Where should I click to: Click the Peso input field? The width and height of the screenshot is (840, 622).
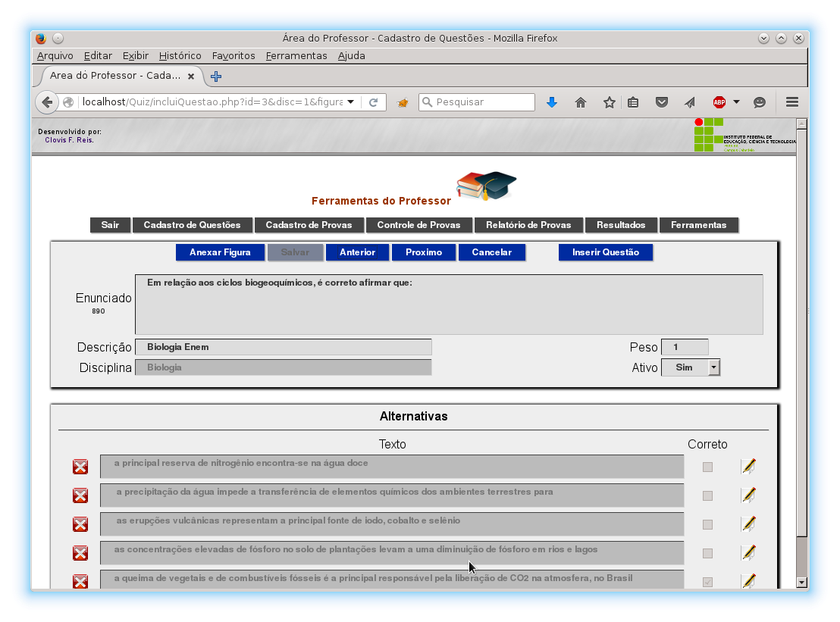pyautogui.click(x=685, y=346)
